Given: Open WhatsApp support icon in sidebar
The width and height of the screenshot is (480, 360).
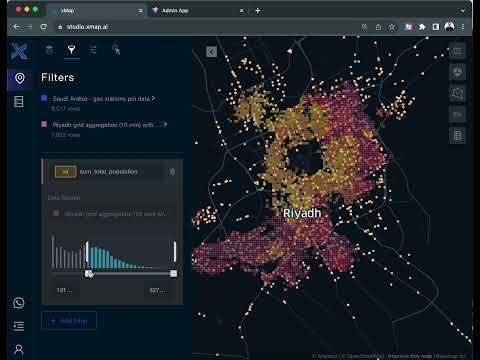Looking at the screenshot, I should [x=19, y=303].
